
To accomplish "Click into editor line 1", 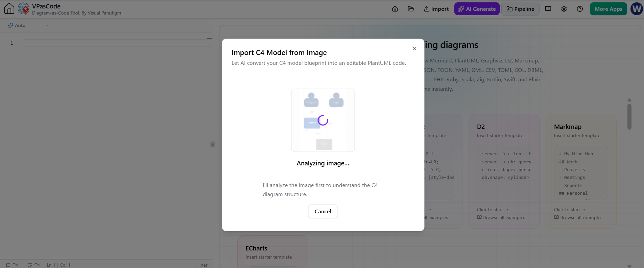I will tap(118, 43).
